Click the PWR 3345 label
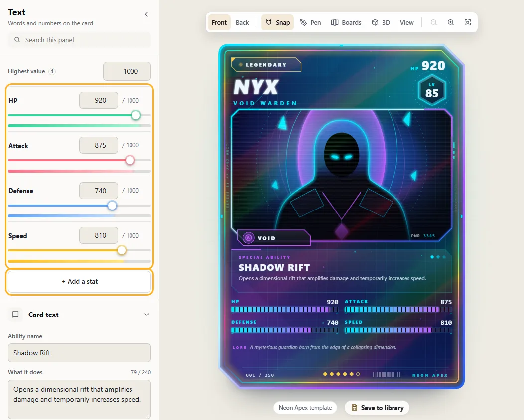The height and width of the screenshot is (420, 524). pos(423,236)
